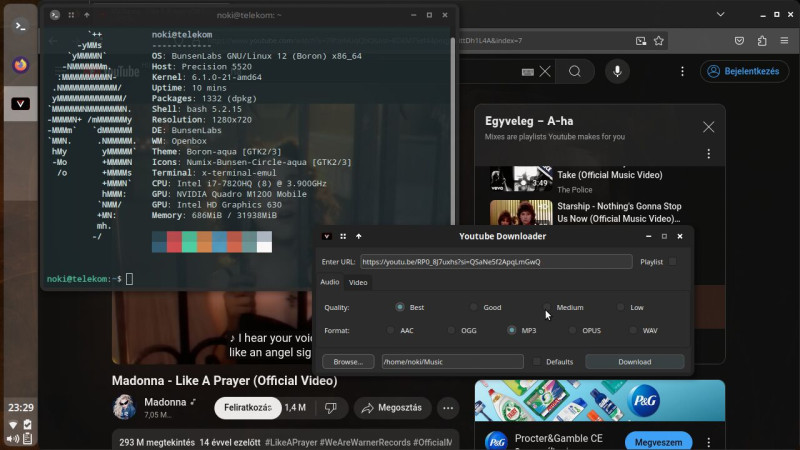Dislike the Madonna video
Screen dimensions: 800x450
331,408
